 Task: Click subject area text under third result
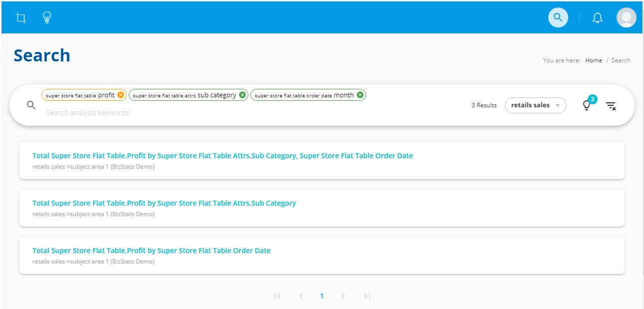93,262
